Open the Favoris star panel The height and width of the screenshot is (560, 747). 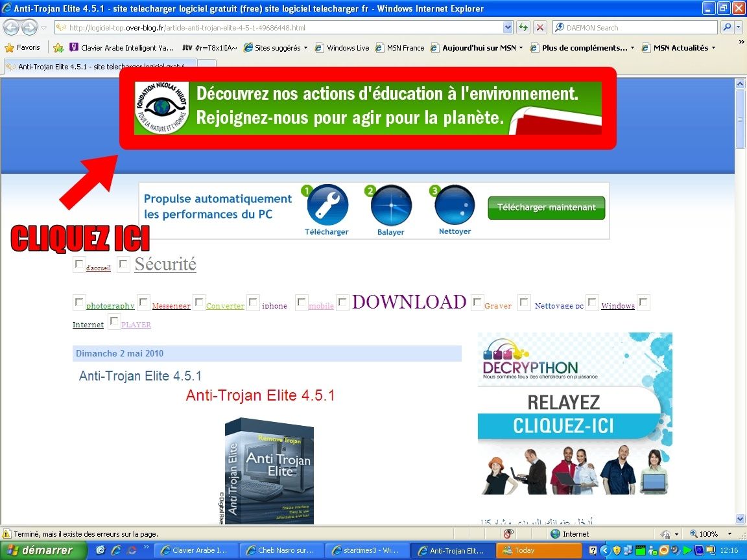tap(23, 47)
